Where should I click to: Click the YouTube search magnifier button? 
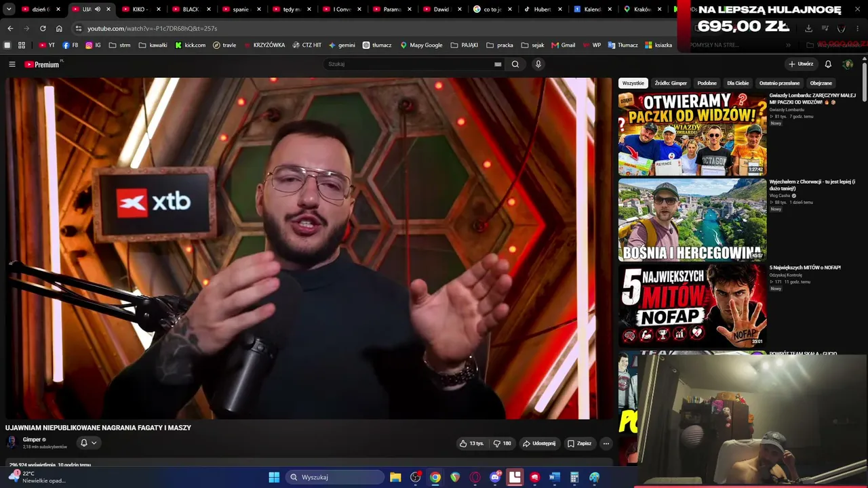point(515,64)
